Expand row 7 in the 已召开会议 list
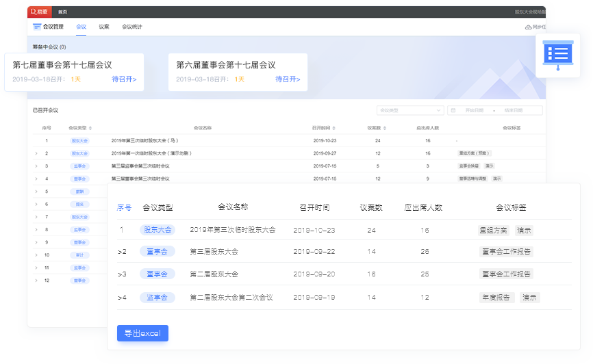The image size is (593, 364). (x=36, y=217)
